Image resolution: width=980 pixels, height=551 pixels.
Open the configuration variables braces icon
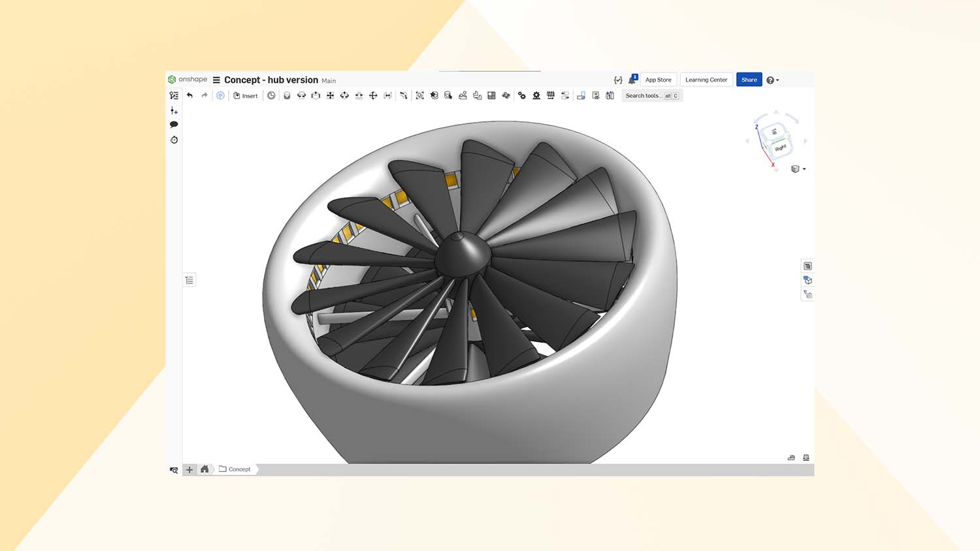[618, 80]
